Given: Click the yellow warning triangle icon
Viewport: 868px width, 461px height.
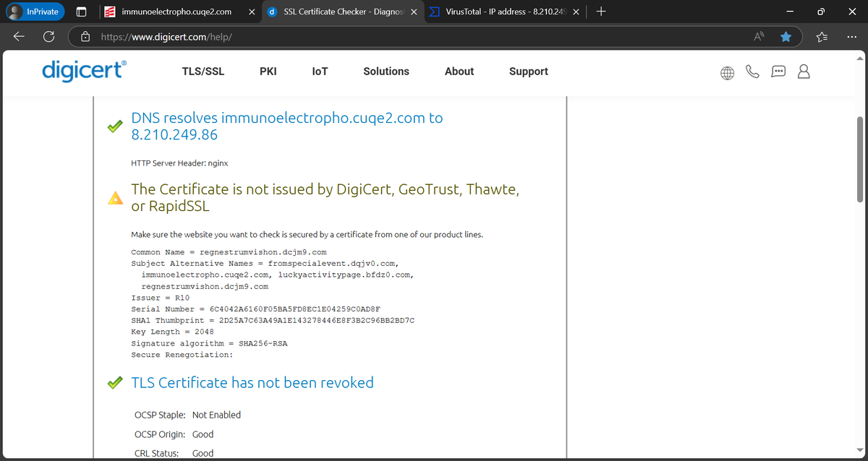Looking at the screenshot, I should (x=114, y=198).
